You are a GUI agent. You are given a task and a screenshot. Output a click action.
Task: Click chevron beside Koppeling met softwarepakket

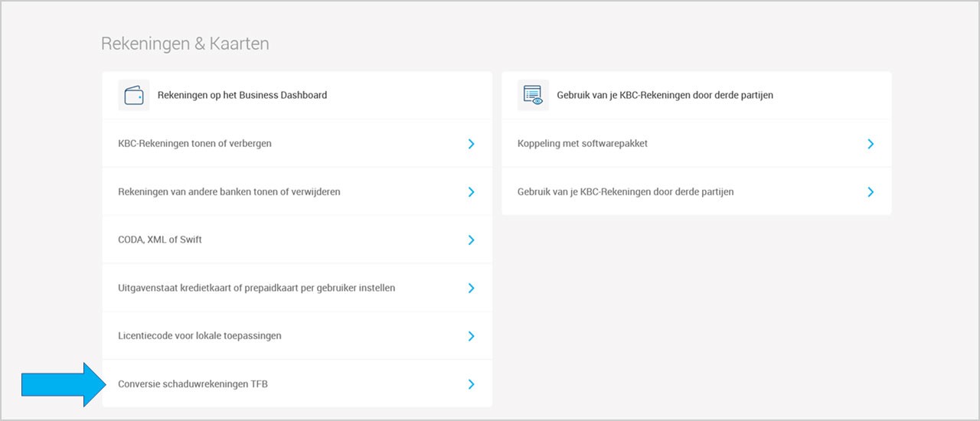pyautogui.click(x=871, y=144)
